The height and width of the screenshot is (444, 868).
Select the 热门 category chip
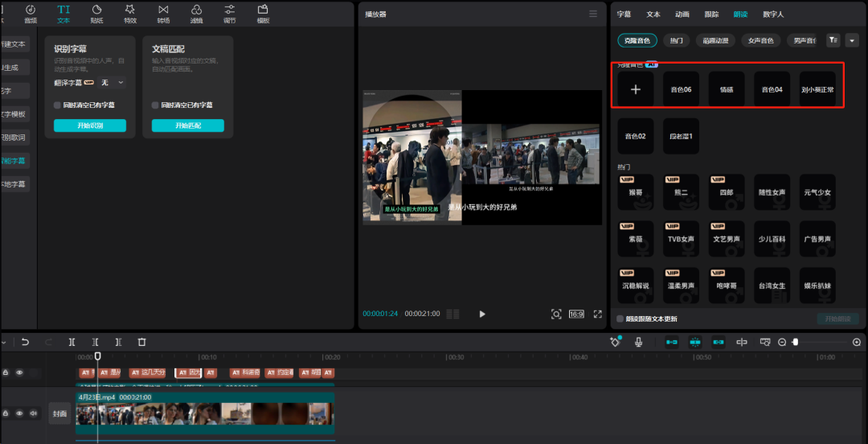[677, 40]
